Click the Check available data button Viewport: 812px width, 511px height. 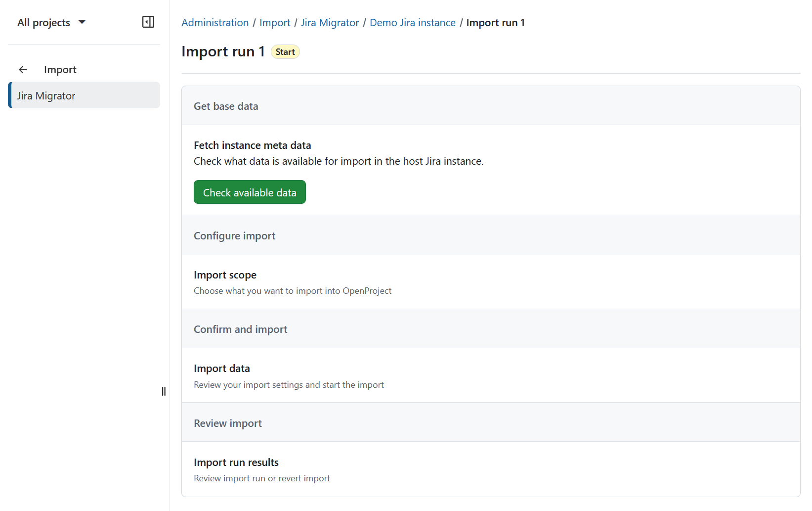[x=250, y=192]
